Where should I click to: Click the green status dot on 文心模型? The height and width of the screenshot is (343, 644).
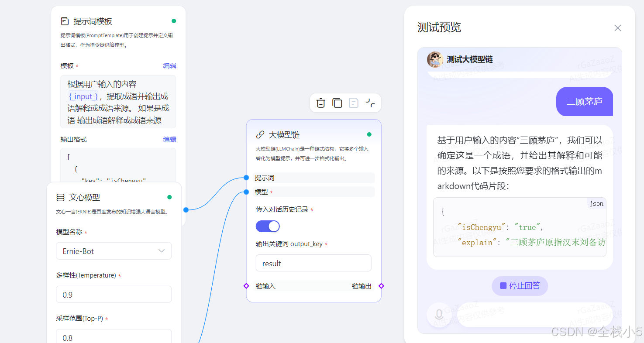tap(169, 197)
